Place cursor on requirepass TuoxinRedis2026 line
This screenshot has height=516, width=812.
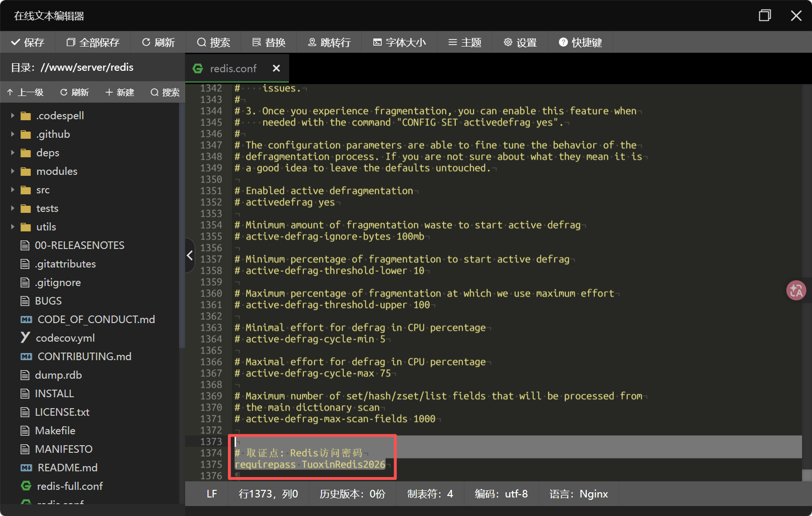(310, 464)
